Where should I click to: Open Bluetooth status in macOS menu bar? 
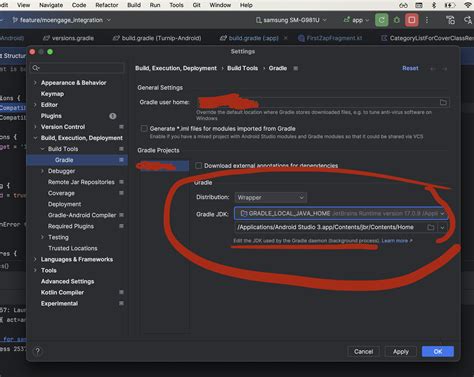point(434,5)
